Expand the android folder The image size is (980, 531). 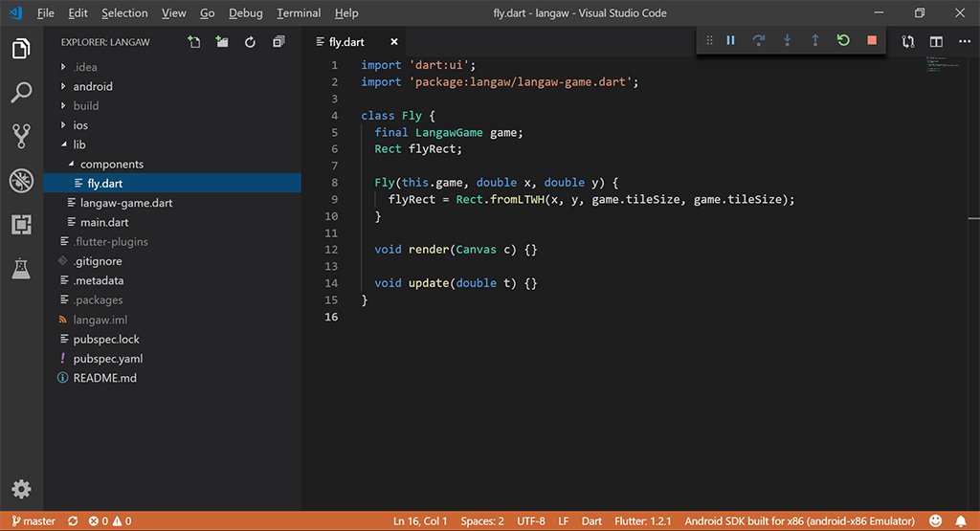pyautogui.click(x=92, y=86)
